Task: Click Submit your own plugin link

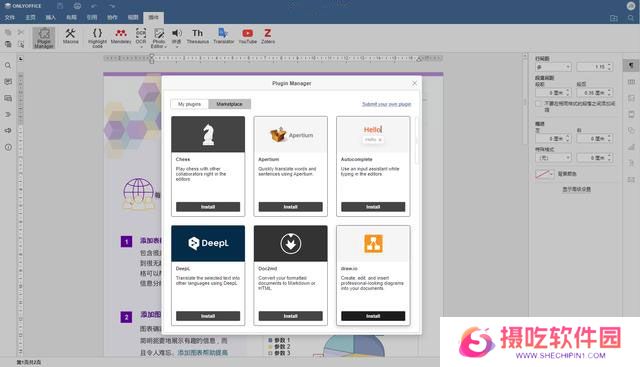Action: 387,105
